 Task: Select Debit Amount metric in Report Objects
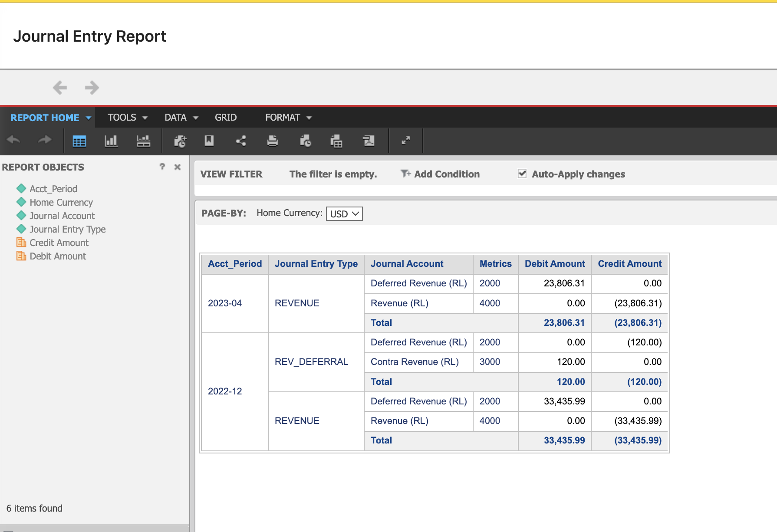[x=57, y=256]
